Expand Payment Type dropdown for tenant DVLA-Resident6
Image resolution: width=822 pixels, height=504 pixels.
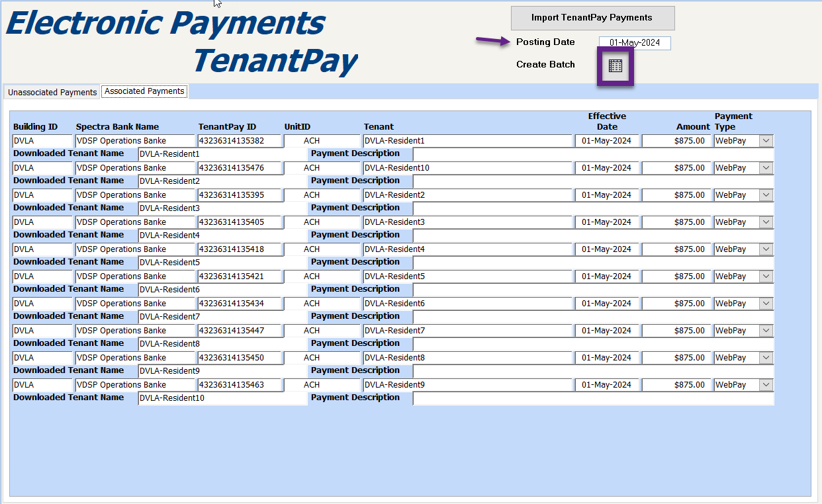766,304
